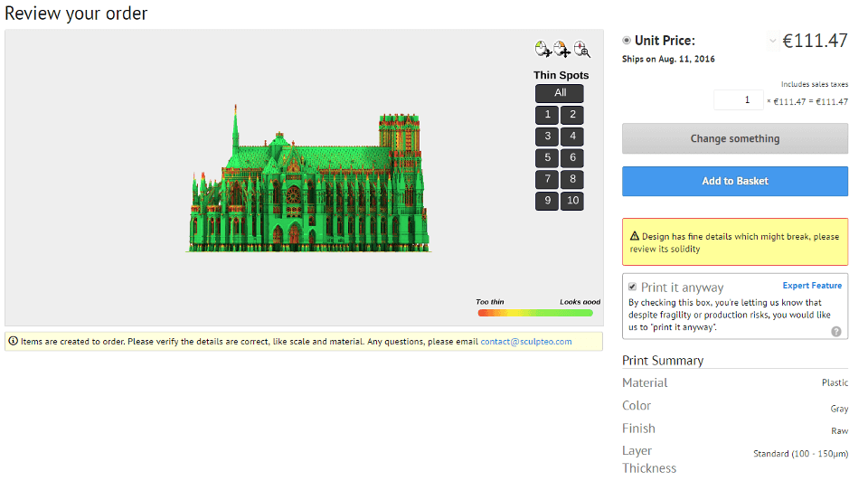Click the rotate mouse-control icon in viewer

click(x=542, y=49)
